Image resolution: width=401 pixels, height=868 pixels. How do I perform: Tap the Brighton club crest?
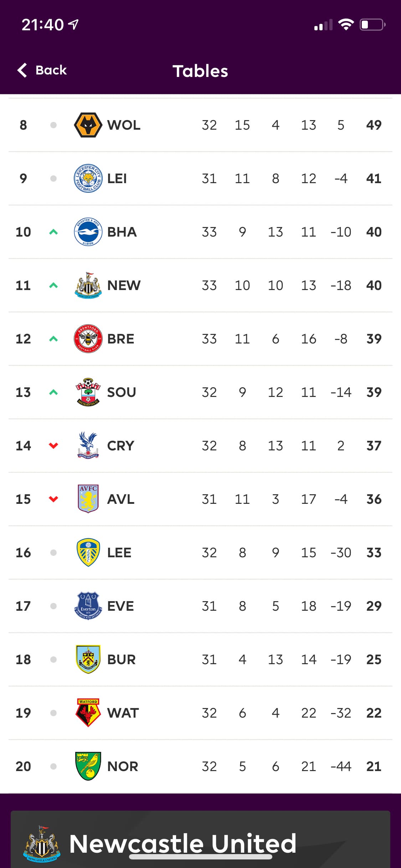pos(88,232)
